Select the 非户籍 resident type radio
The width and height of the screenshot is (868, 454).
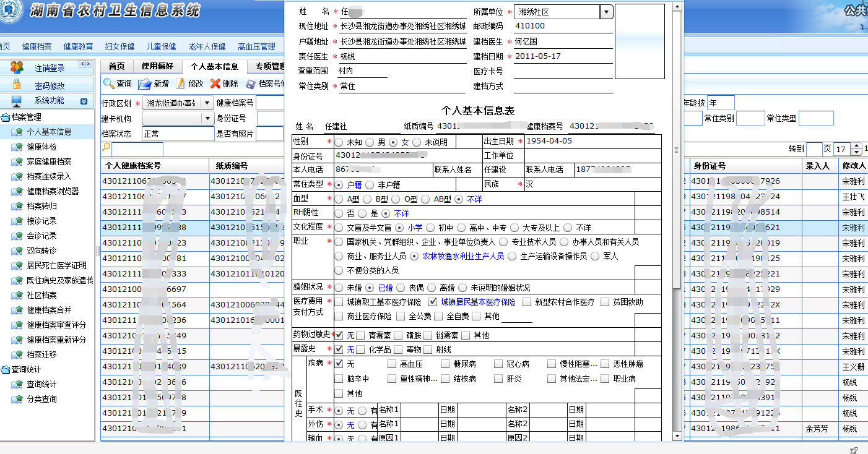[370, 184]
